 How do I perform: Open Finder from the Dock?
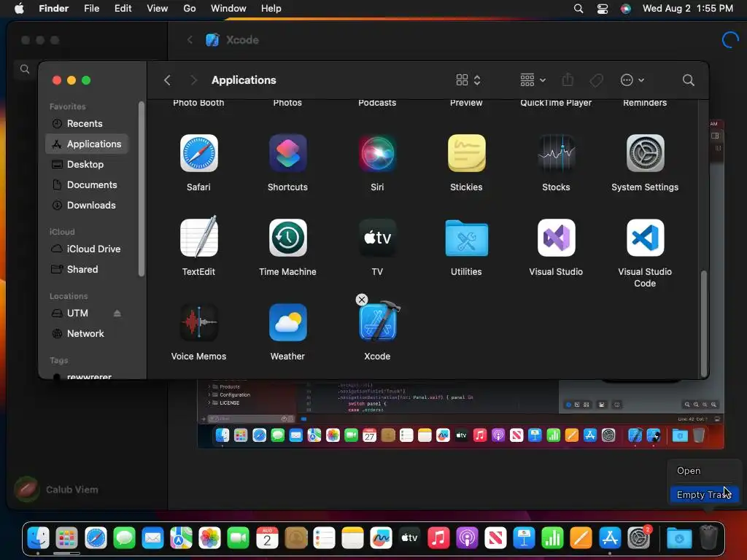[38, 539]
